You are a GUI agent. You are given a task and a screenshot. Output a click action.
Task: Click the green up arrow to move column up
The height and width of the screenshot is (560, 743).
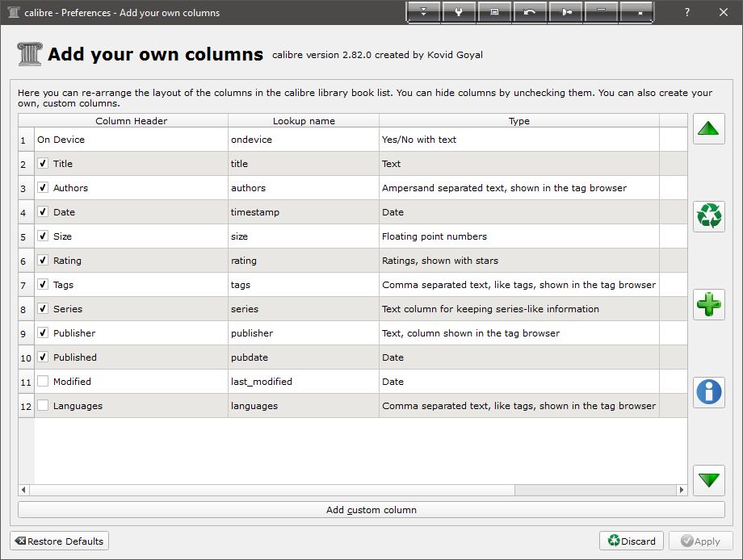click(708, 129)
